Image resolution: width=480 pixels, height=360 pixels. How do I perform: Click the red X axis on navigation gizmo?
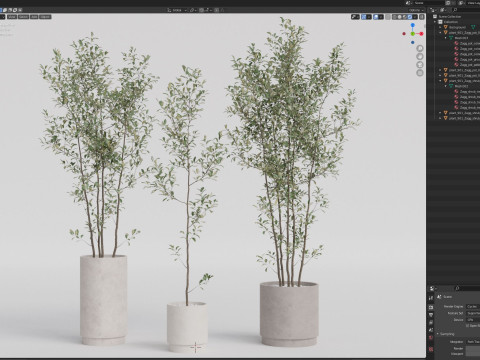421,34
